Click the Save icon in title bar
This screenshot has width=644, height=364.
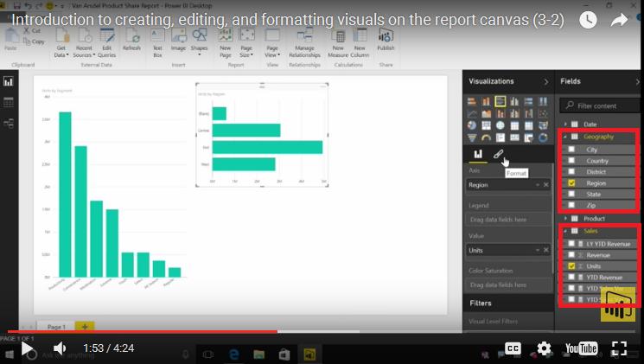pos(16,6)
